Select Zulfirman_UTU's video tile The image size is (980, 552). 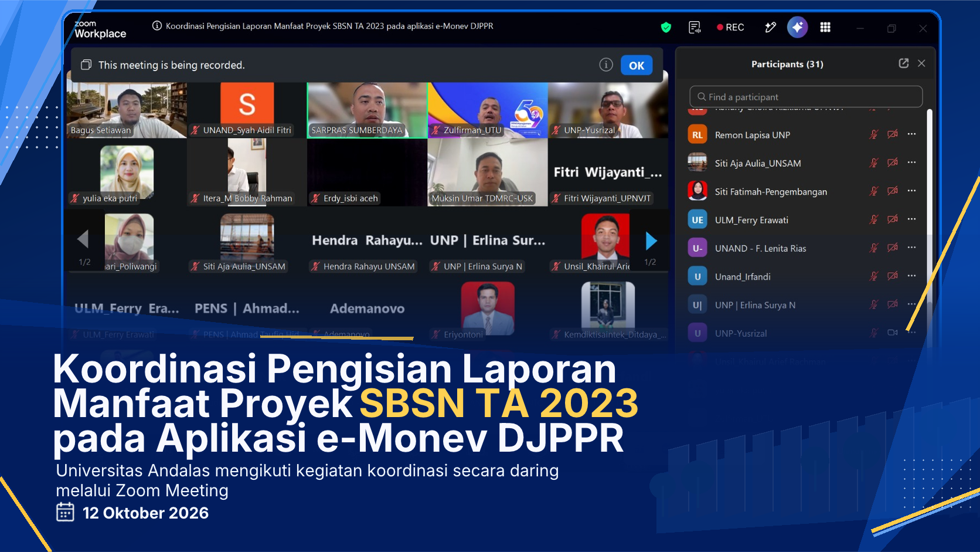[x=488, y=110]
